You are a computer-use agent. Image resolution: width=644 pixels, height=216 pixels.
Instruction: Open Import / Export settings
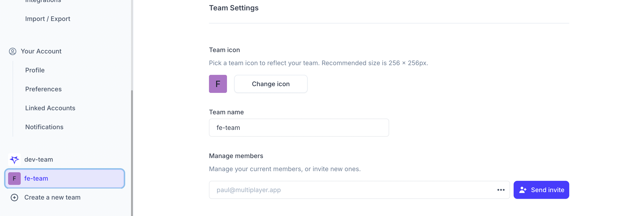click(x=48, y=19)
